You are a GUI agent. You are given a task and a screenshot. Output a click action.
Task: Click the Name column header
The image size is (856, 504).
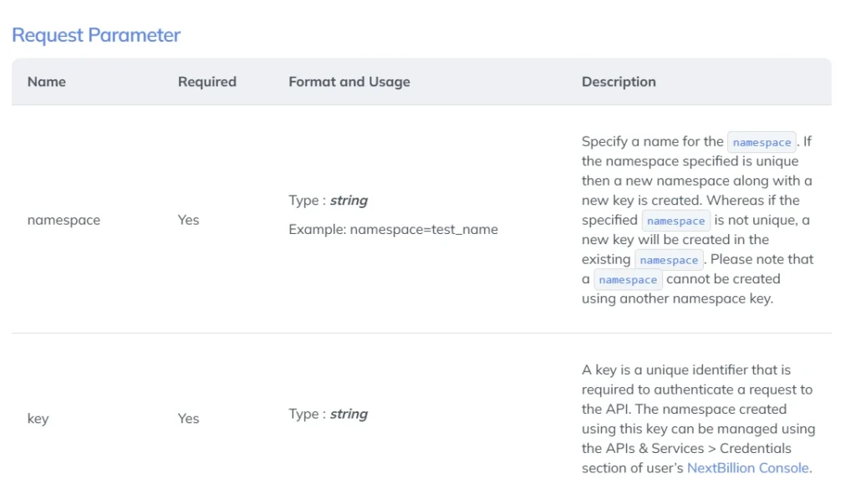click(47, 82)
